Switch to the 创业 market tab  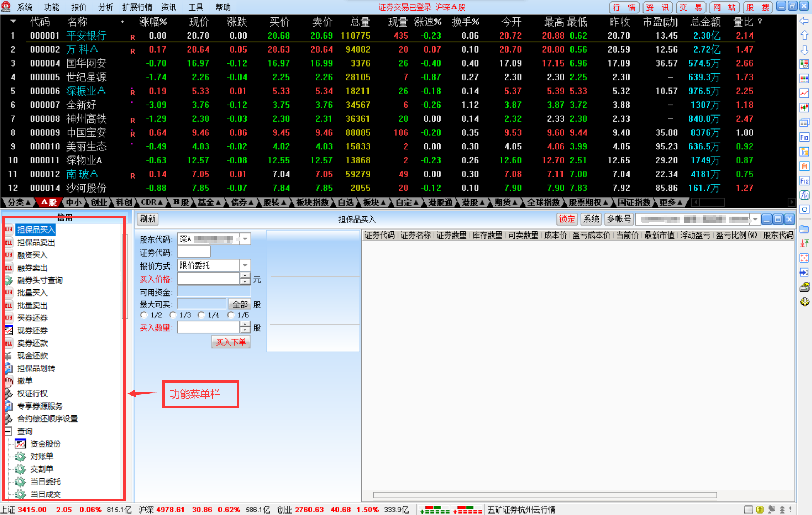99,203
